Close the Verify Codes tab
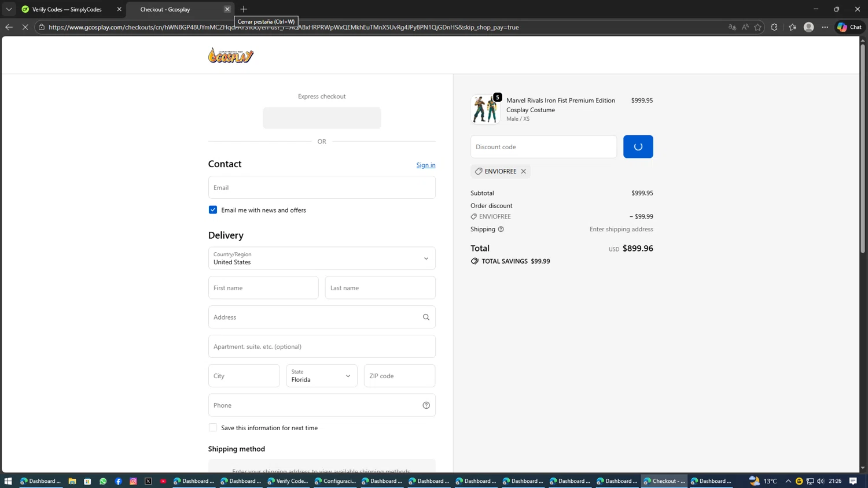Viewport: 868px width, 488px height. point(119,9)
